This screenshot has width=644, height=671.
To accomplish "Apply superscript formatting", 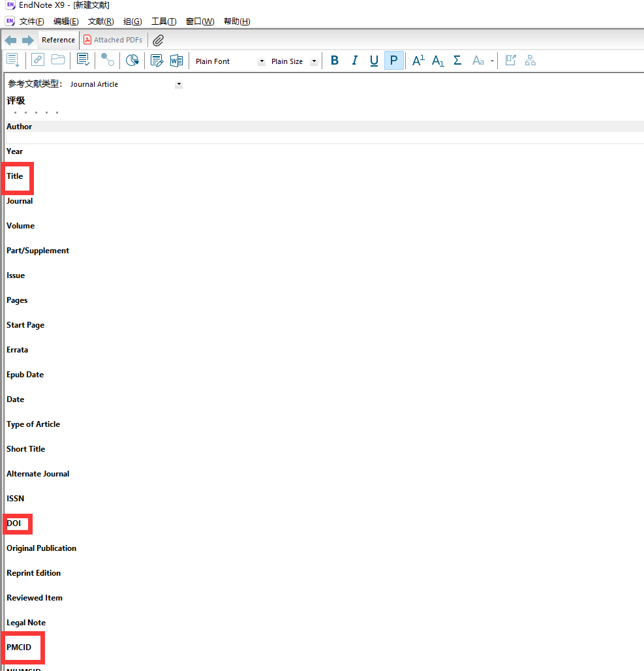I will [418, 60].
